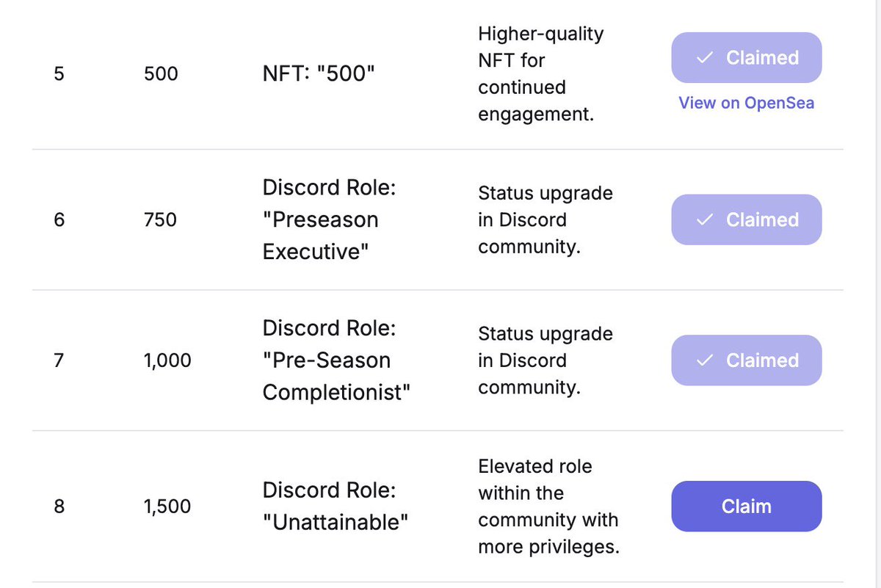Click level number 8 in the table
The height and width of the screenshot is (588, 881).
pyautogui.click(x=59, y=507)
